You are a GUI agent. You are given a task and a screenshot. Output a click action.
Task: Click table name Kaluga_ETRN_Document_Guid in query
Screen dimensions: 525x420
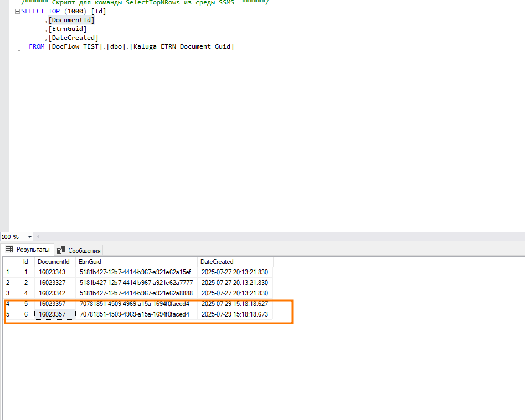(182, 46)
